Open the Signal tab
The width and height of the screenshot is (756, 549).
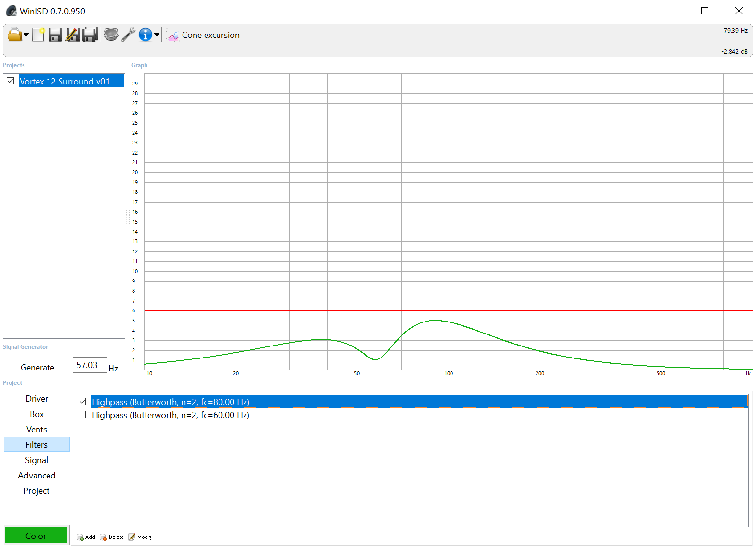[x=37, y=460]
